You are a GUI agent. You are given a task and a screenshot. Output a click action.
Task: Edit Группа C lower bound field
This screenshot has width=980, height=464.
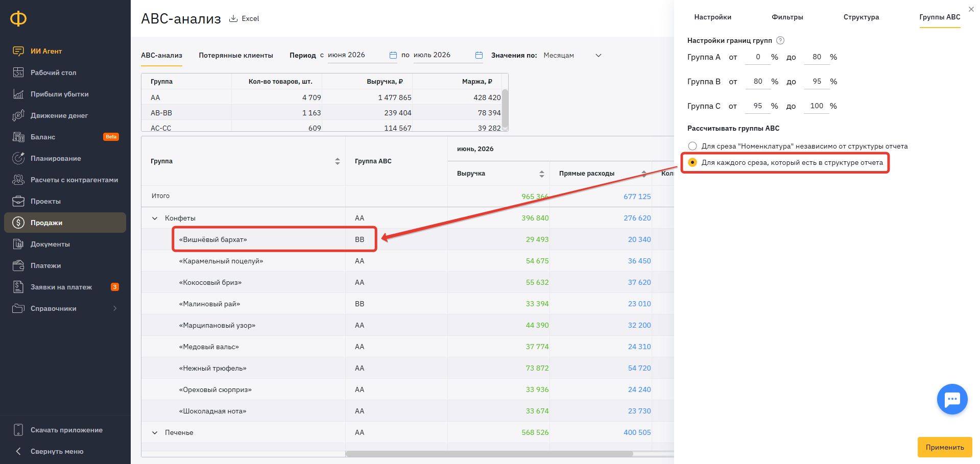758,106
